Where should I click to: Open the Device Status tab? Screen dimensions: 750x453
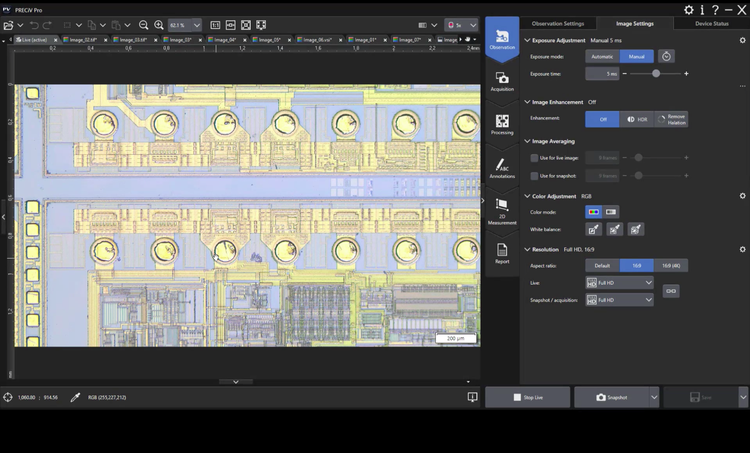click(x=710, y=23)
